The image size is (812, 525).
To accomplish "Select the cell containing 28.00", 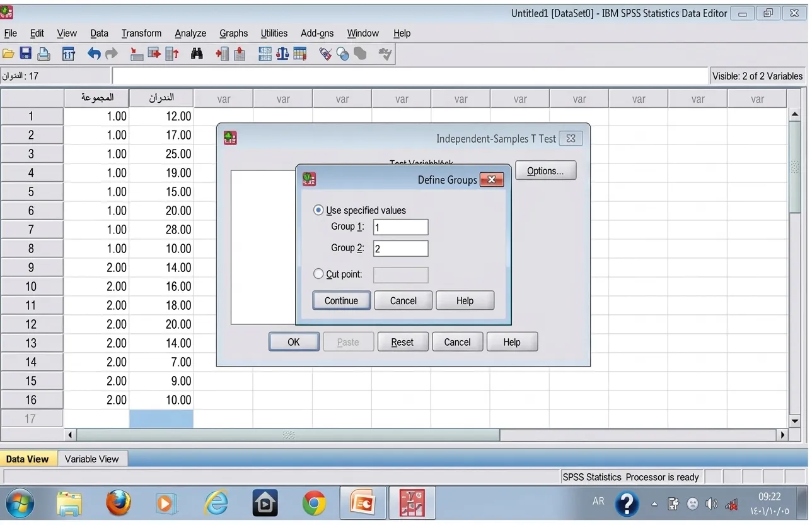I will coord(161,230).
